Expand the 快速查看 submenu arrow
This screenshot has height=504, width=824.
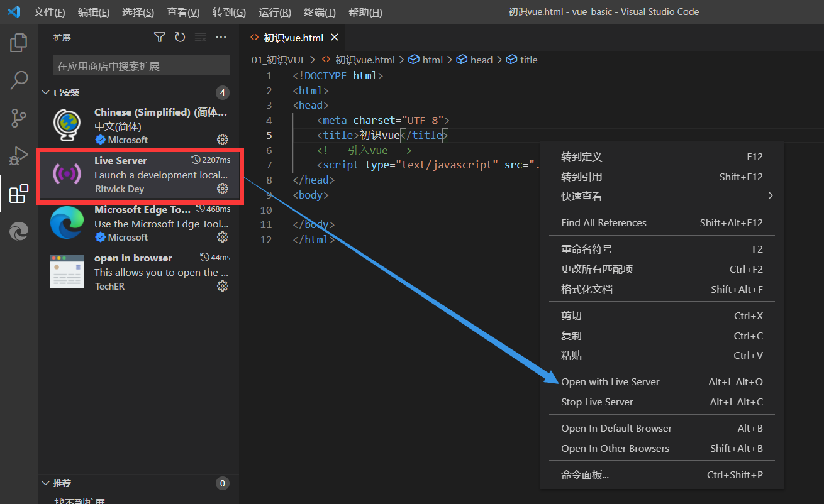771,196
